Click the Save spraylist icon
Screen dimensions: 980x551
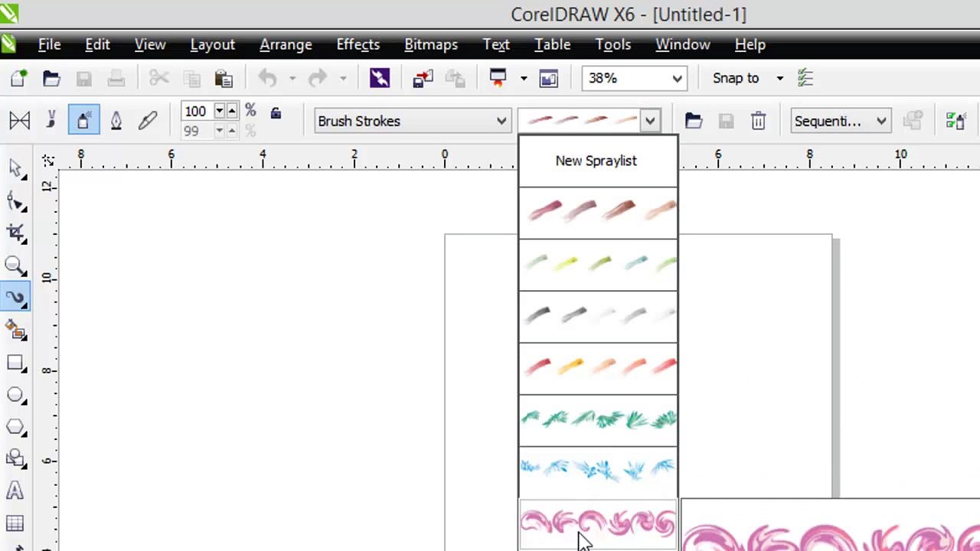point(726,121)
